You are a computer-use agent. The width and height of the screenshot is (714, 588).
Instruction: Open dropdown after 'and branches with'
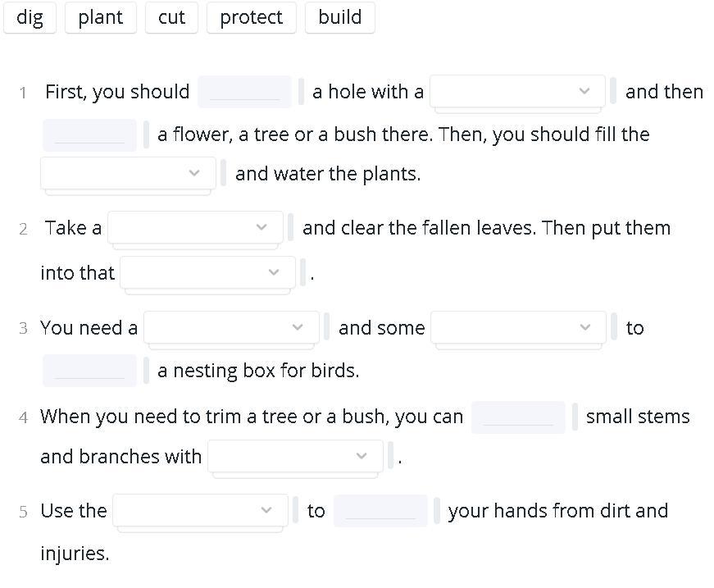tap(295, 456)
